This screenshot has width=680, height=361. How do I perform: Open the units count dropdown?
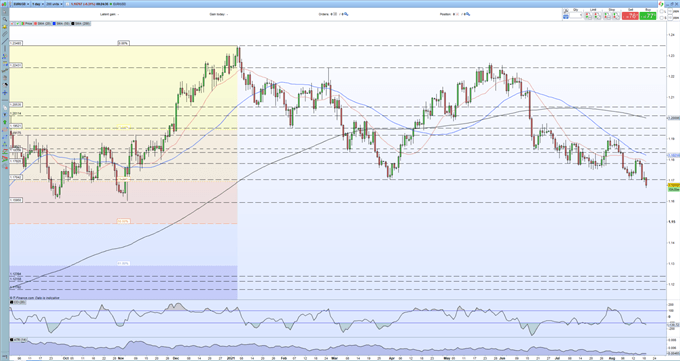point(55,4)
